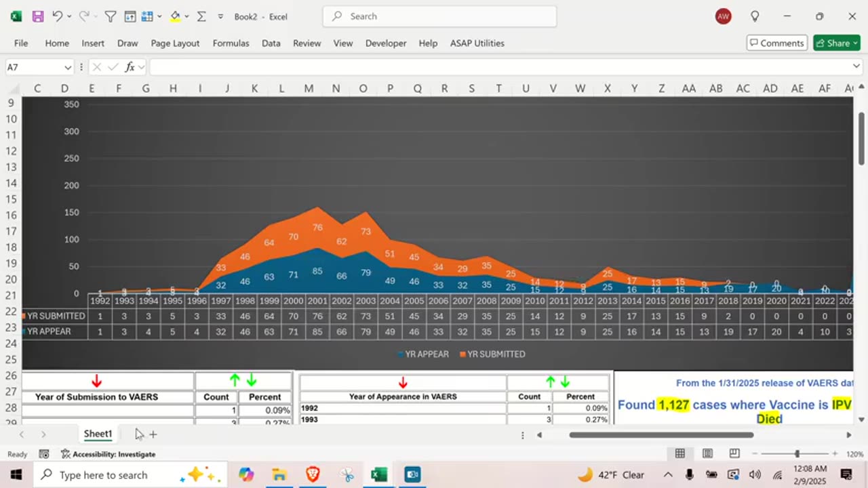Image resolution: width=868 pixels, height=488 pixels.
Task: Click into the title bar Search box
Action: pyautogui.click(x=439, y=16)
